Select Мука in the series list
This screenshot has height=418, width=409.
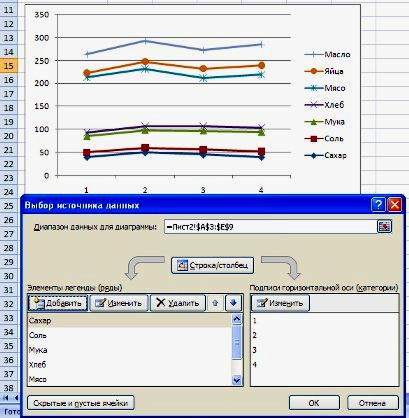(129, 350)
